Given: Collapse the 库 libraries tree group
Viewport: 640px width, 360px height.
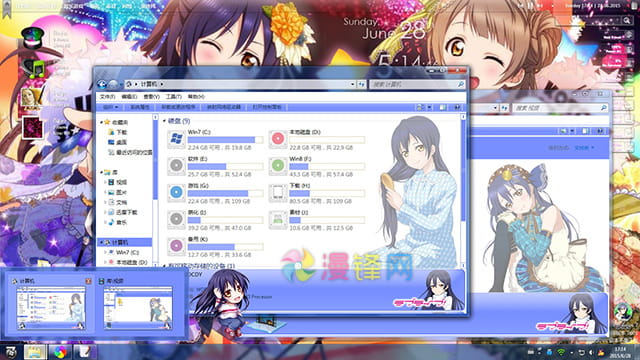Looking at the screenshot, I should pos(101,172).
